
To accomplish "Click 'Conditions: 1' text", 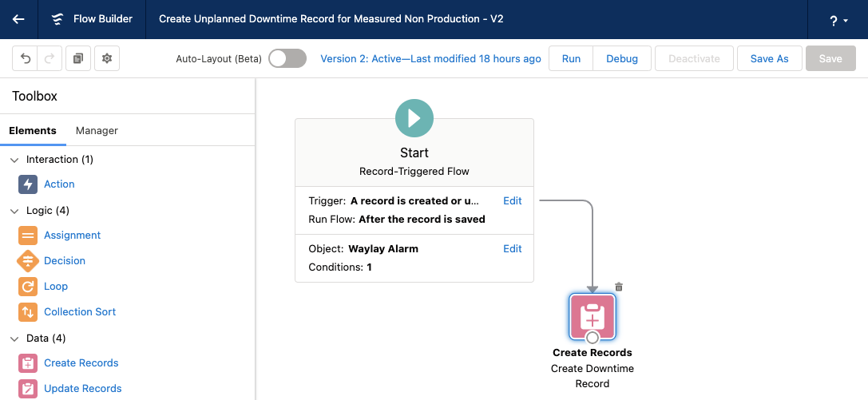I will (340, 267).
